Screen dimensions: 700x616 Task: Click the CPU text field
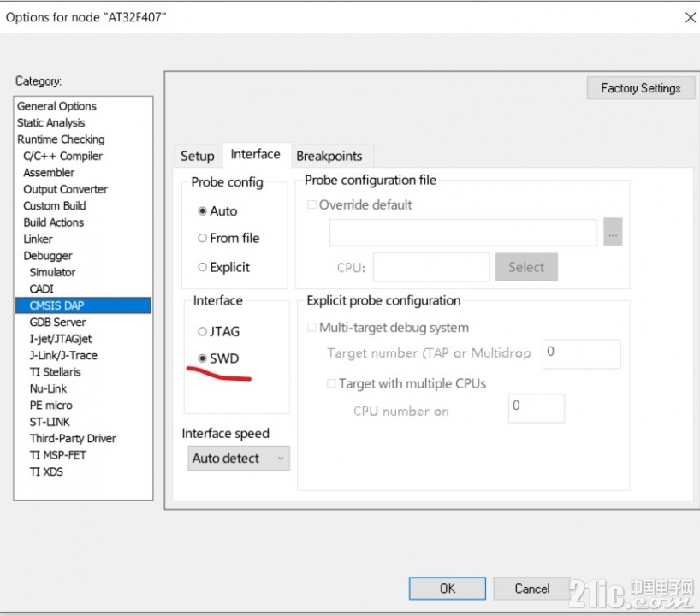pyautogui.click(x=431, y=267)
